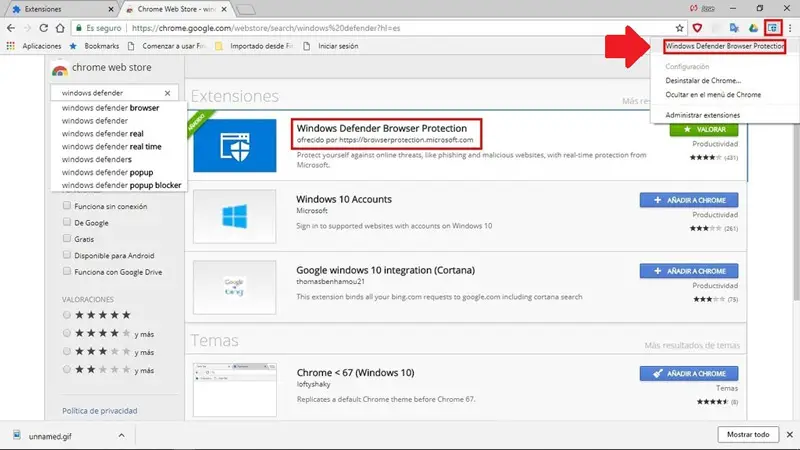Reload the Chrome Web Store page

click(x=44, y=28)
